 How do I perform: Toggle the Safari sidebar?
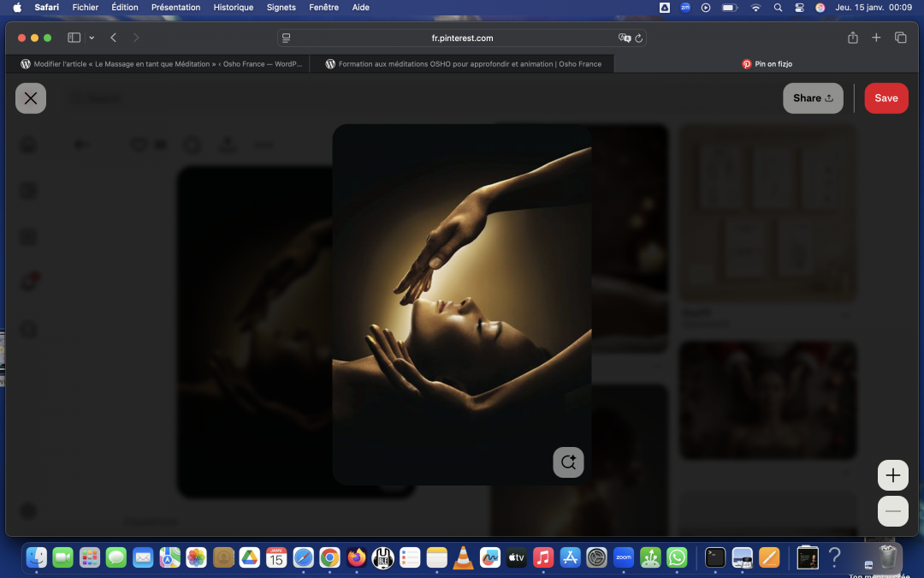74,38
